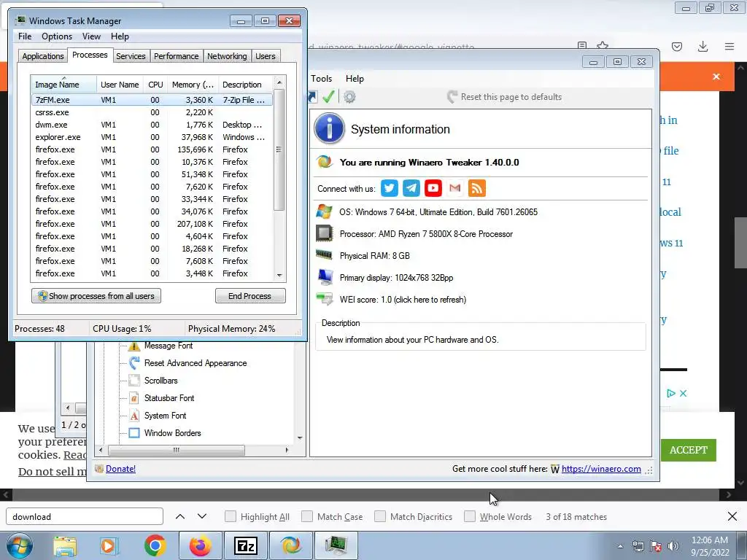
Task: Go to the previous find match arrow
Action: pos(180,516)
